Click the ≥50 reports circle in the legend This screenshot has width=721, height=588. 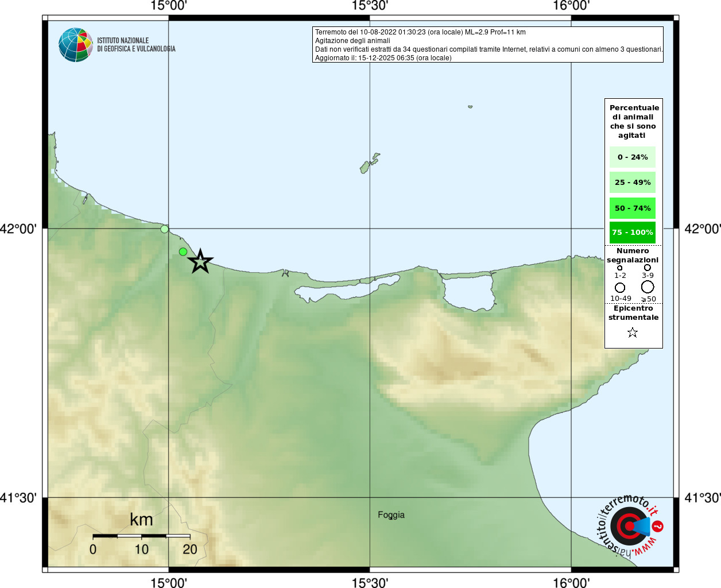point(648,287)
